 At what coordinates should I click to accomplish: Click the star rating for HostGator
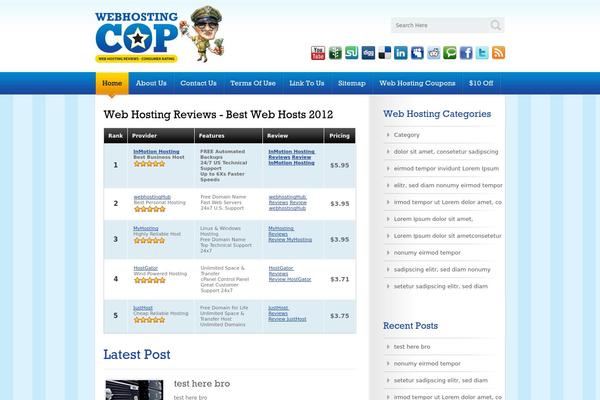[x=149, y=280]
